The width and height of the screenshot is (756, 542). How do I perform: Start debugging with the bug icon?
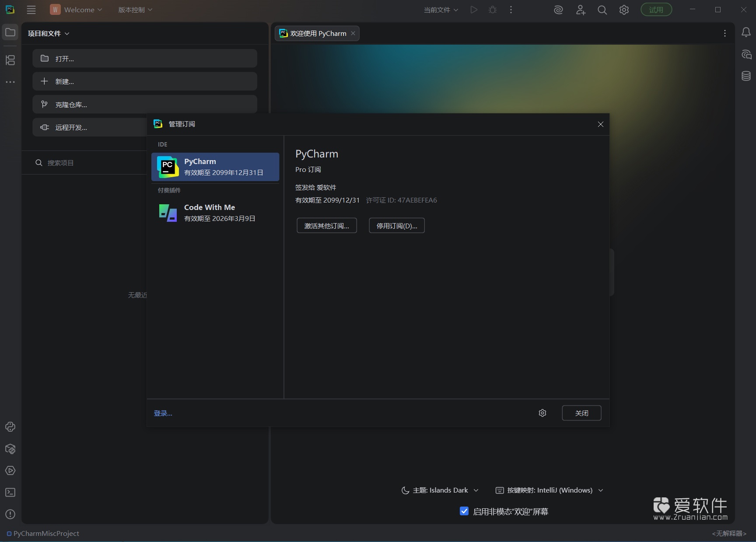[493, 10]
